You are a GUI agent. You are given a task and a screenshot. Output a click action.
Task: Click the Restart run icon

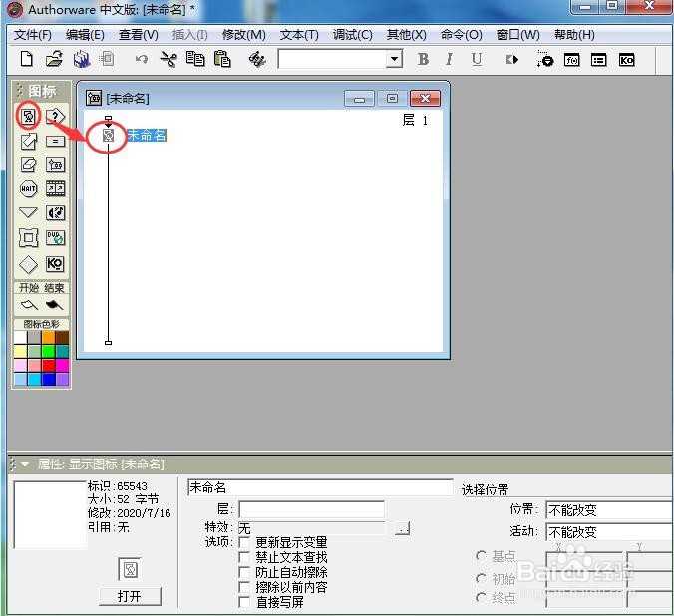pos(511,60)
